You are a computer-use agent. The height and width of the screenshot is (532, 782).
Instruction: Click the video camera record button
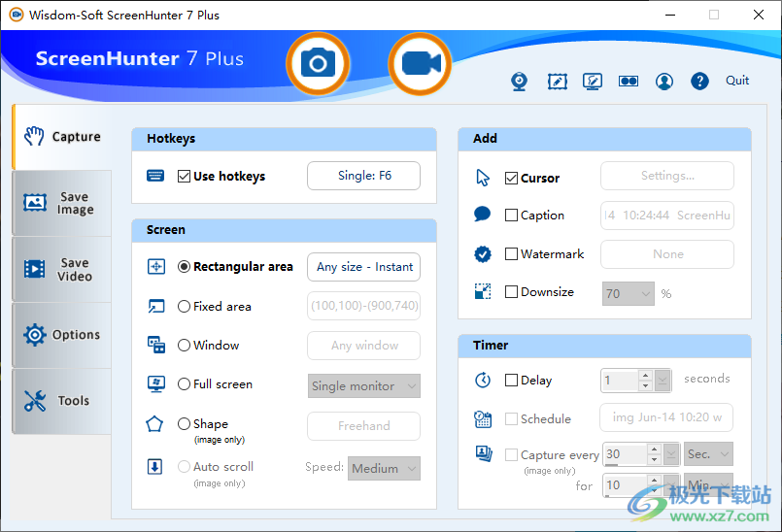tap(420, 63)
